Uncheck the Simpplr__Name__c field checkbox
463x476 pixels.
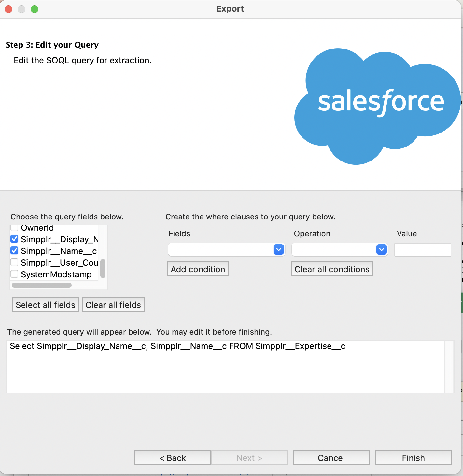tap(14, 251)
